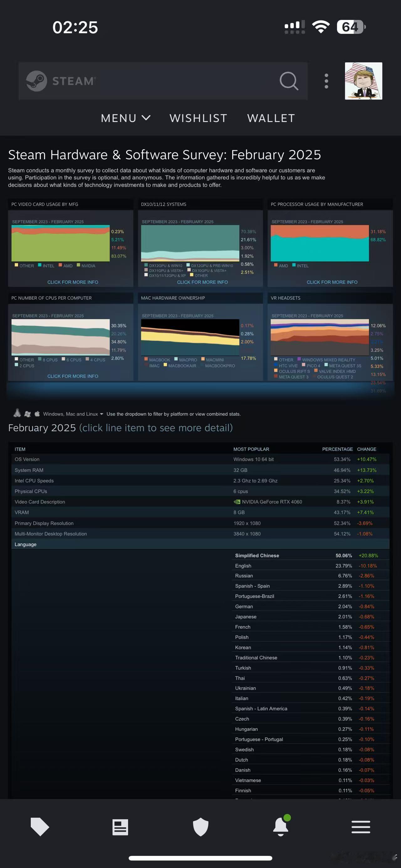Viewport: 401px width, 868px height.
Task: Tap the Steam logo in header
Action: point(61,81)
